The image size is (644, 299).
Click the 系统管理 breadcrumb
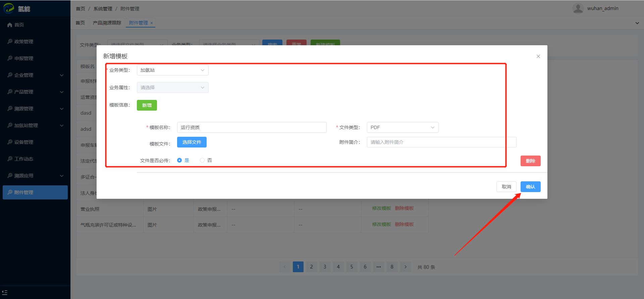pyautogui.click(x=103, y=9)
